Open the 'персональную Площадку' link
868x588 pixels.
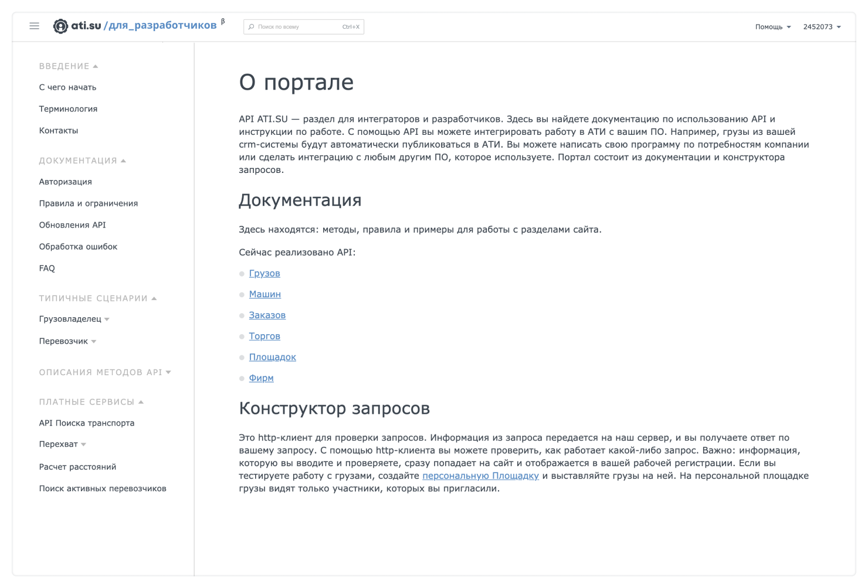pos(480,476)
